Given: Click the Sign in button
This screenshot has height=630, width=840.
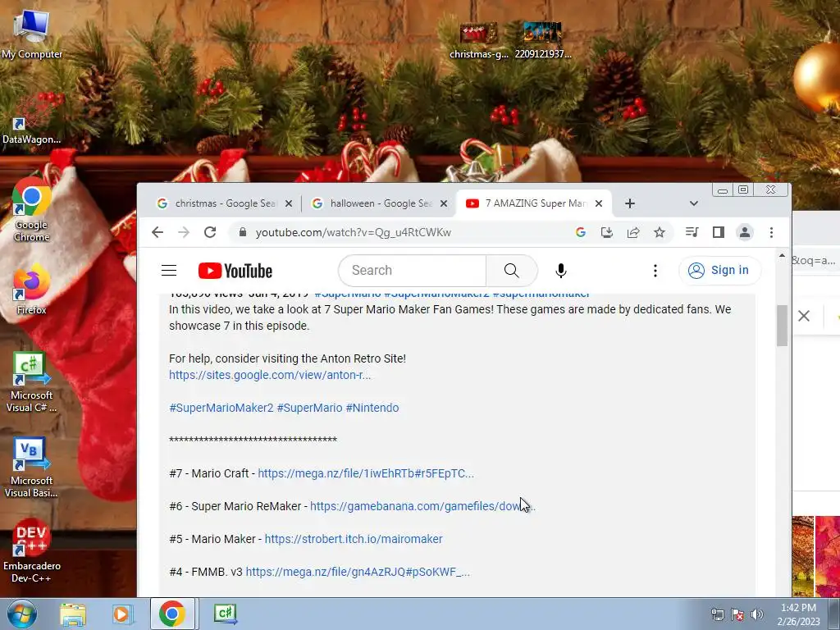Looking at the screenshot, I should pos(719,270).
